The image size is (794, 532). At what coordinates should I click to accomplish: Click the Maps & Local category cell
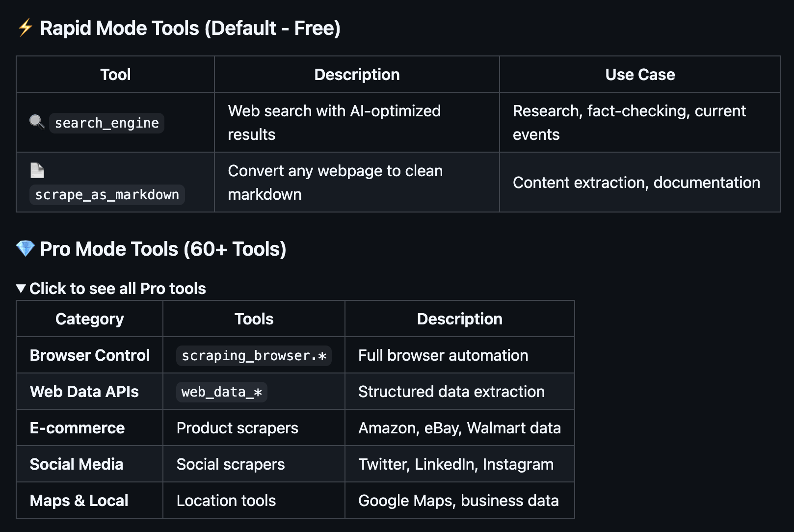[x=79, y=501]
